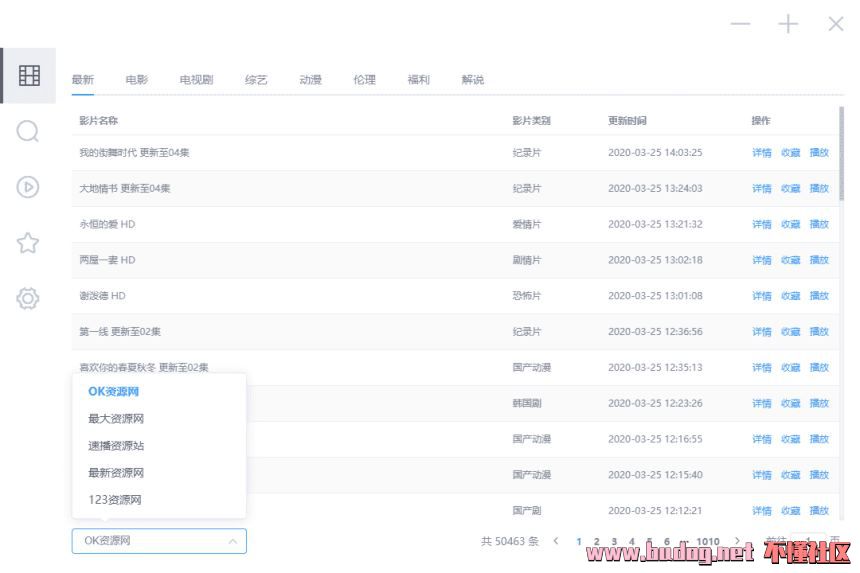Click 详情 for 我的街舞时代
Image resolution: width=860 pixels, height=573 pixels.
coord(761,153)
